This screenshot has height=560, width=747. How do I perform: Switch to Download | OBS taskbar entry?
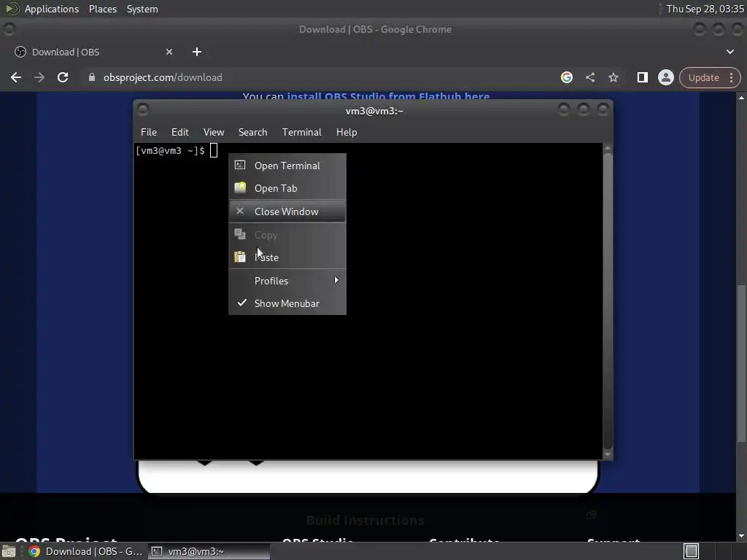pyautogui.click(x=85, y=551)
